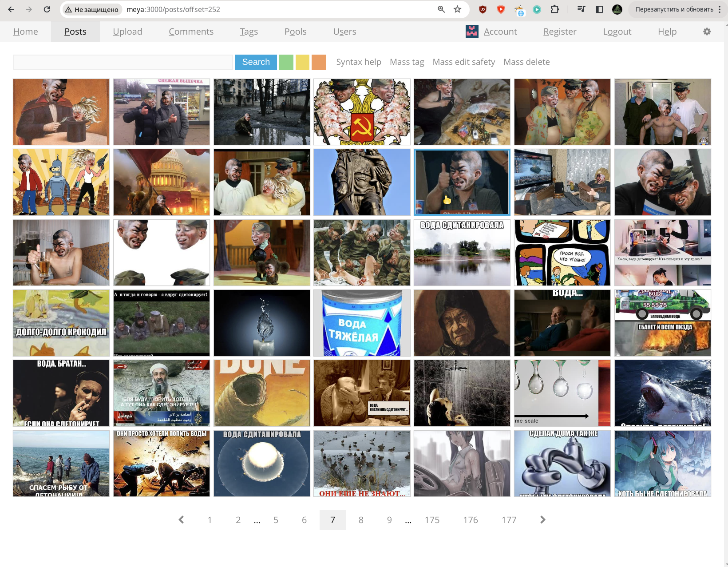Toggle the yellow sketchy filter swatch
This screenshot has height=567, width=728.
302,62
